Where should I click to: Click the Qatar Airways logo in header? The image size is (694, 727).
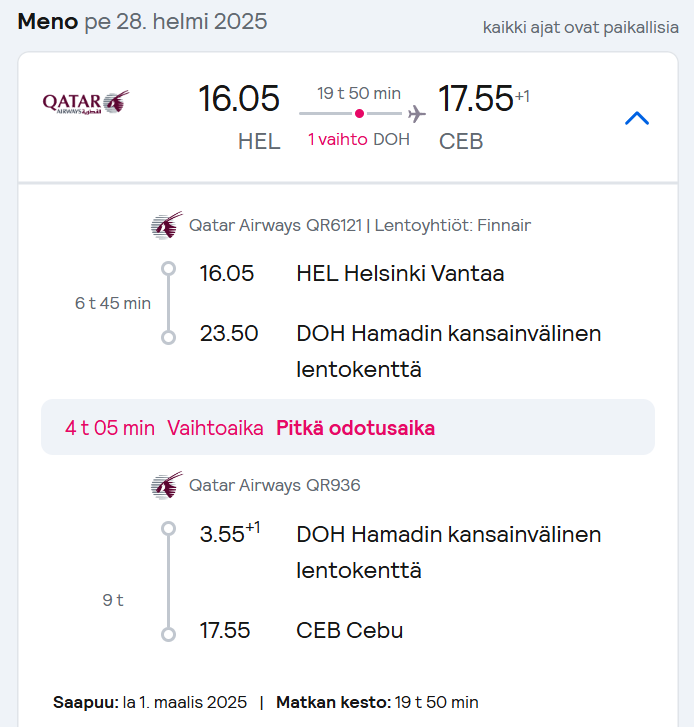(x=86, y=102)
